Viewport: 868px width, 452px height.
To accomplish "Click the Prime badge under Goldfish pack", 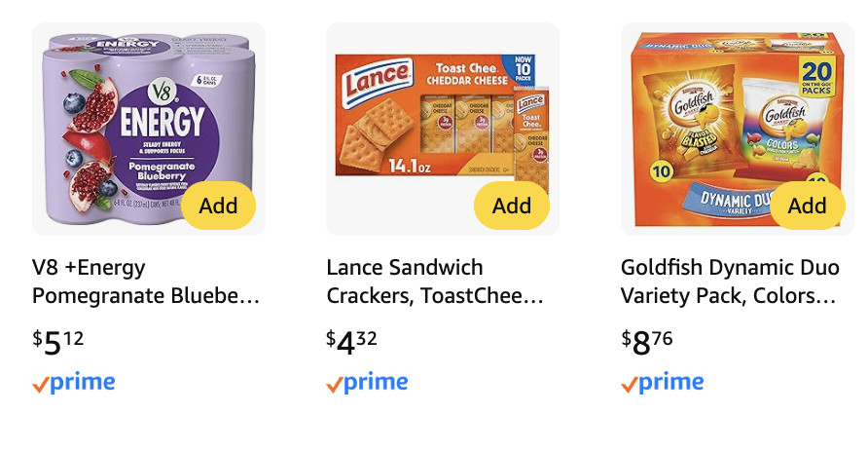I will (663, 383).
